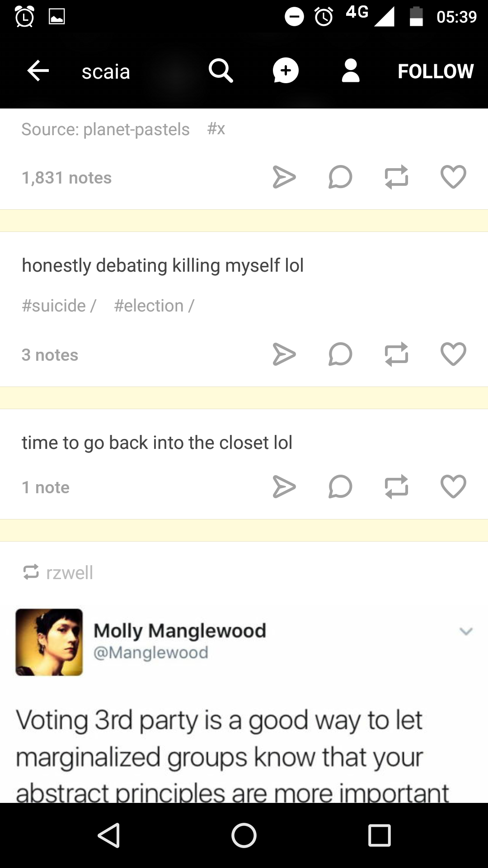Reblog the 1,831 notes post

pos(397,177)
